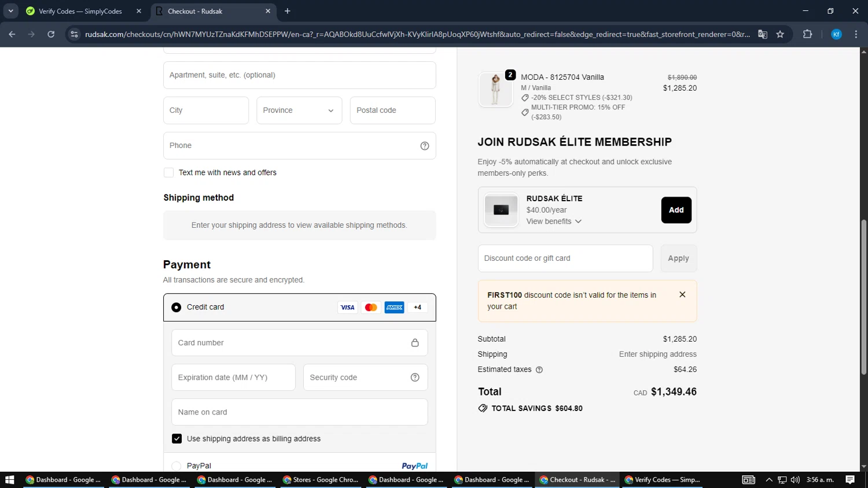
Task: Click the browser forward arrow
Action: point(31,34)
